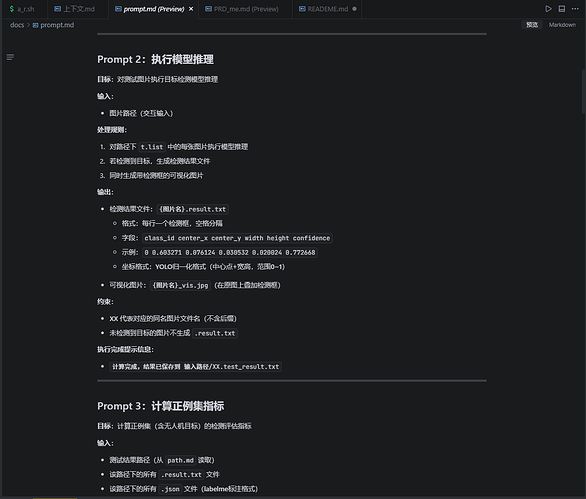Click the code "{图片名}.result.txt"
This screenshot has height=499, width=586.
(x=192, y=209)
